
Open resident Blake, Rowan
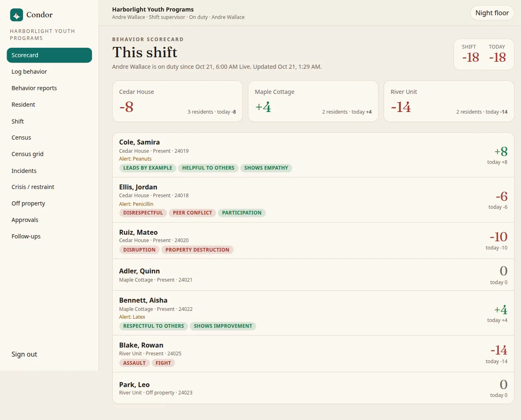coord(313,354)
